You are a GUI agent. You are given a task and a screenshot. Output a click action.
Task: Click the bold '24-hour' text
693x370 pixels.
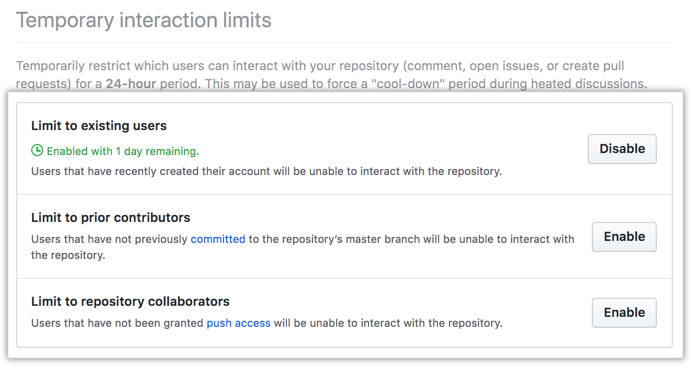pos(131,84)
